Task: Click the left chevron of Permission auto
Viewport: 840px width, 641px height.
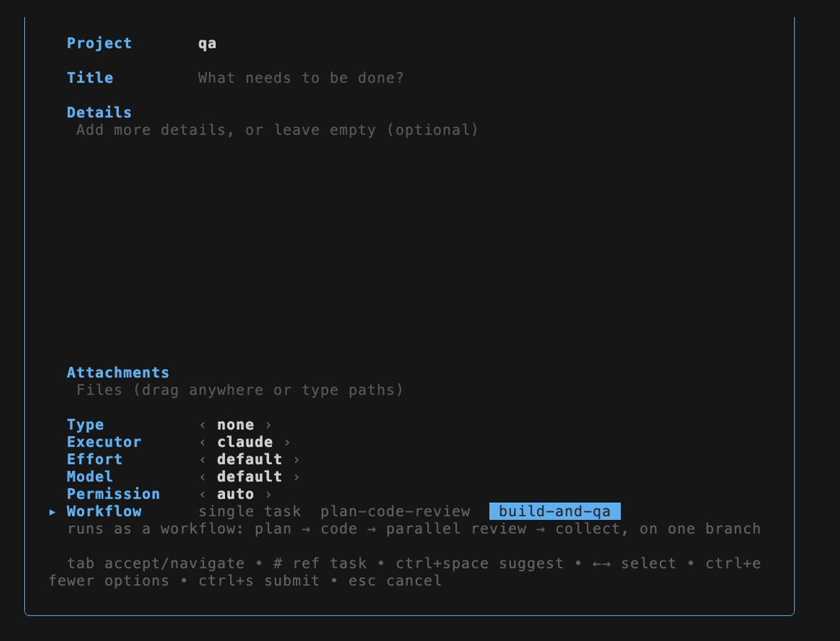Action: pyautogui.click(x=202, y=494)
